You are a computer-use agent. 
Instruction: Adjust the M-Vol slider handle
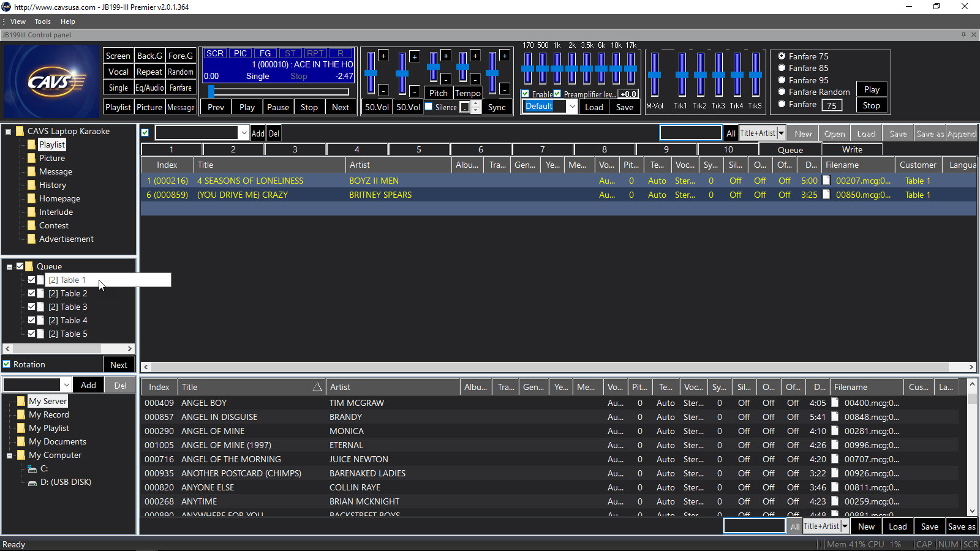(x=654, y=75)
